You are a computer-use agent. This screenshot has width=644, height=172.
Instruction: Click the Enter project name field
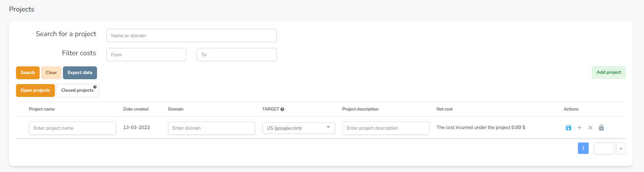tap(72, 128)
